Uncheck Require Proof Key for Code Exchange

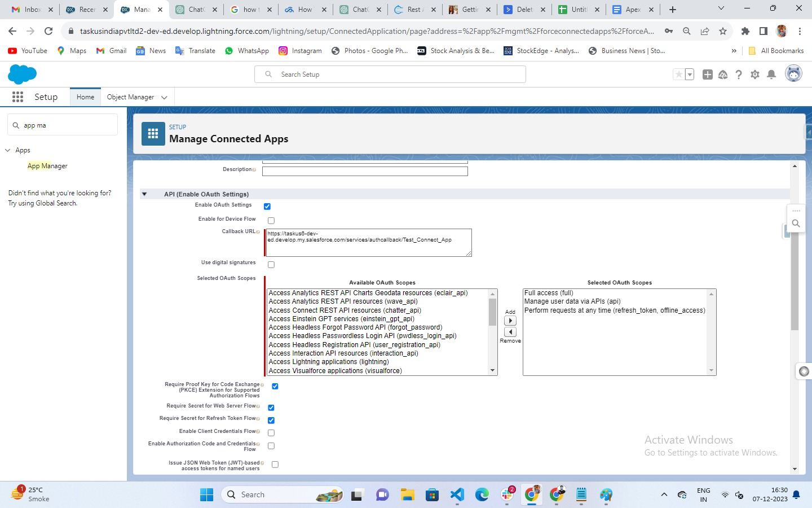point(275,387)
